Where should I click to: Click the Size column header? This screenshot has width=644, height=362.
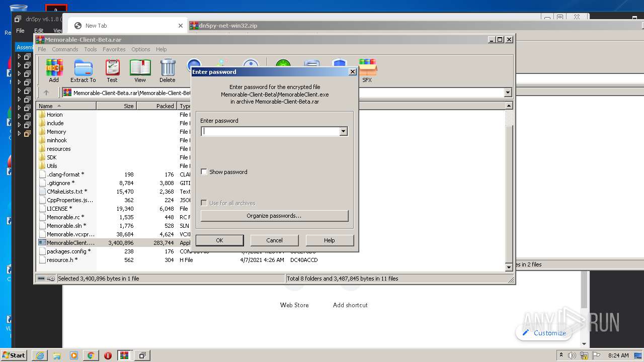pyautogui.click(x=117, y=106)
